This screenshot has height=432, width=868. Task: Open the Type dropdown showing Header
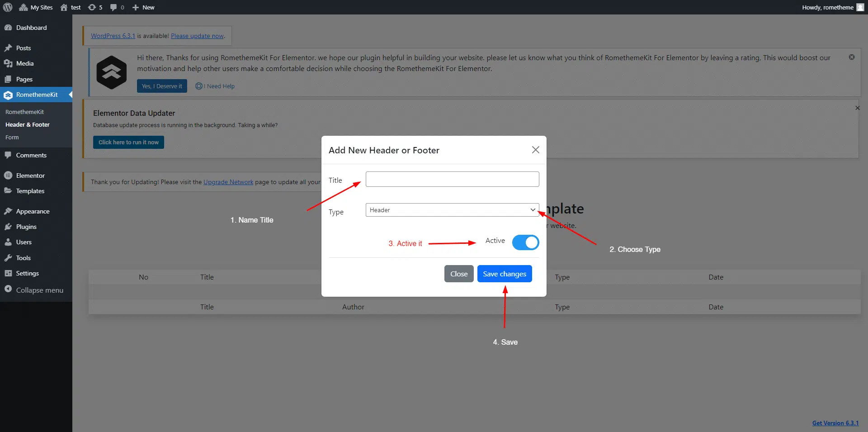coord(452,210)
